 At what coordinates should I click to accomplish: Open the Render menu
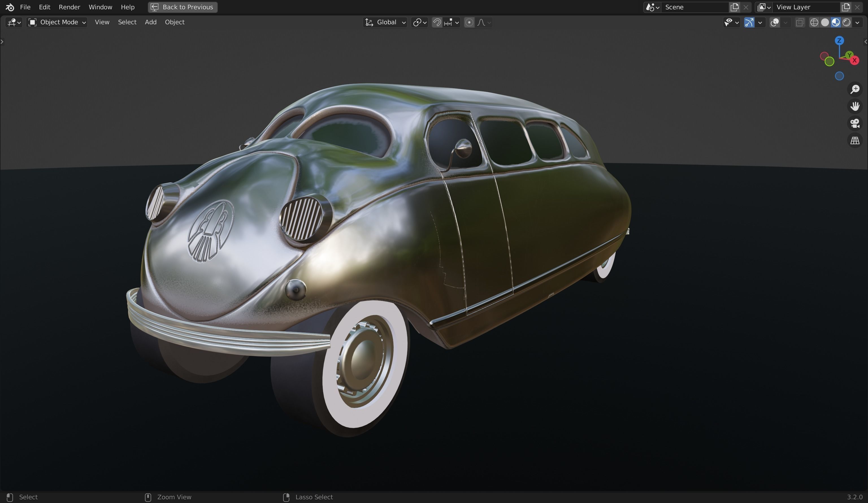[69, 7]
